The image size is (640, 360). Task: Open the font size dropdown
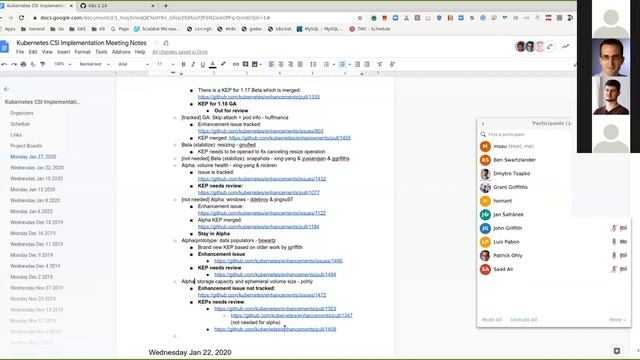[x=166, y=64]
